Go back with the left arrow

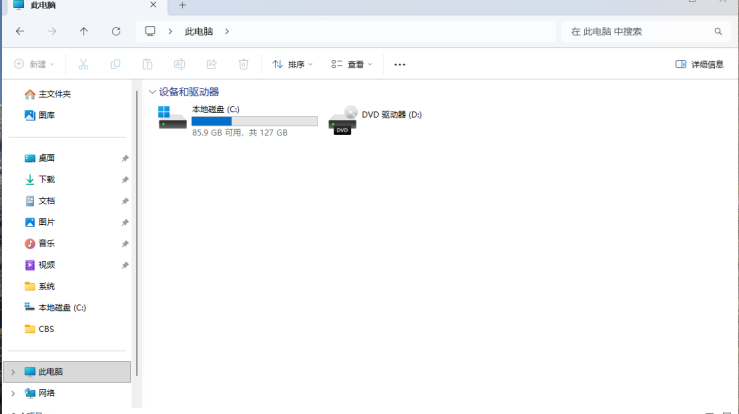(20, 31)
